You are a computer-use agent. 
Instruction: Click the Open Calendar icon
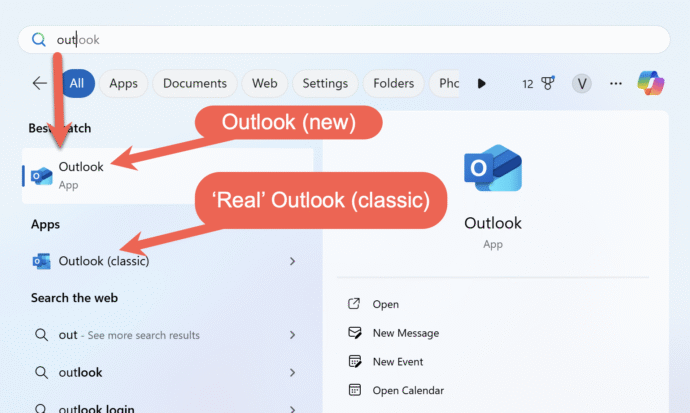tap(355, 390)
